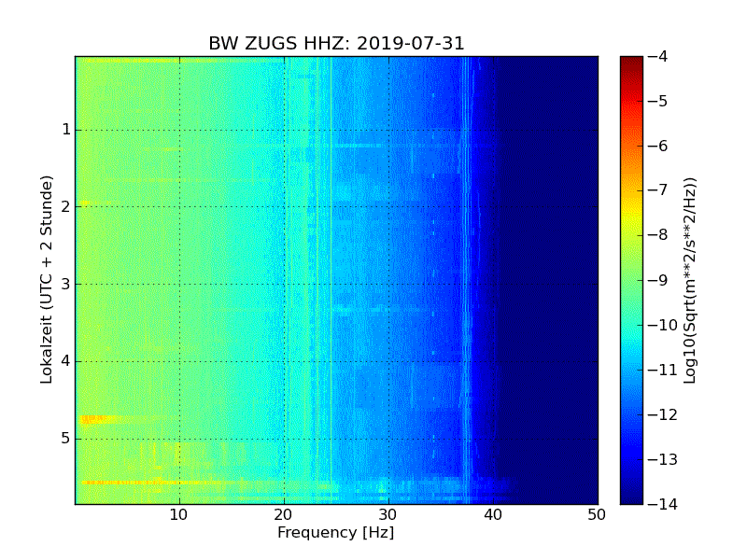Click the colorbar tick label '−5'
The image size is (747, 560).
[x=658, y=101]
